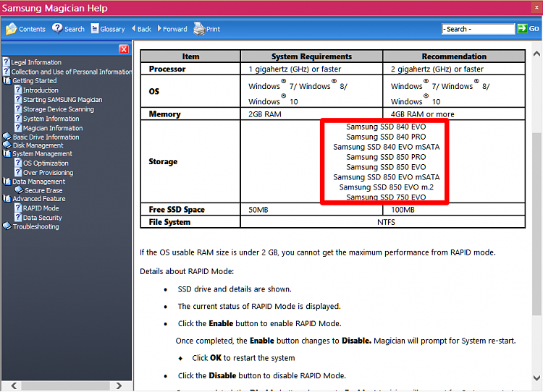Click navigation pane scroll right arrow
This screenshot has width=543, height=392.
pyautogui.click(x=119, y=385)
